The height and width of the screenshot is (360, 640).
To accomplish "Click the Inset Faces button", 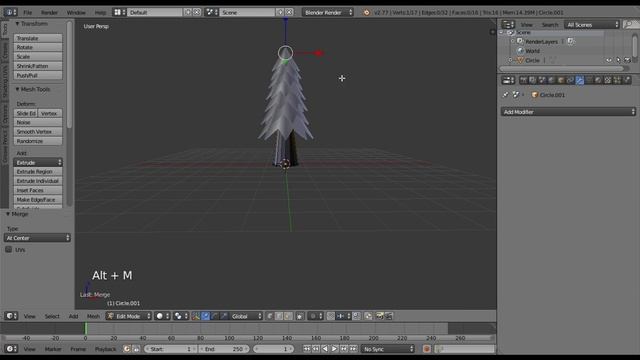I will (38, 190).
